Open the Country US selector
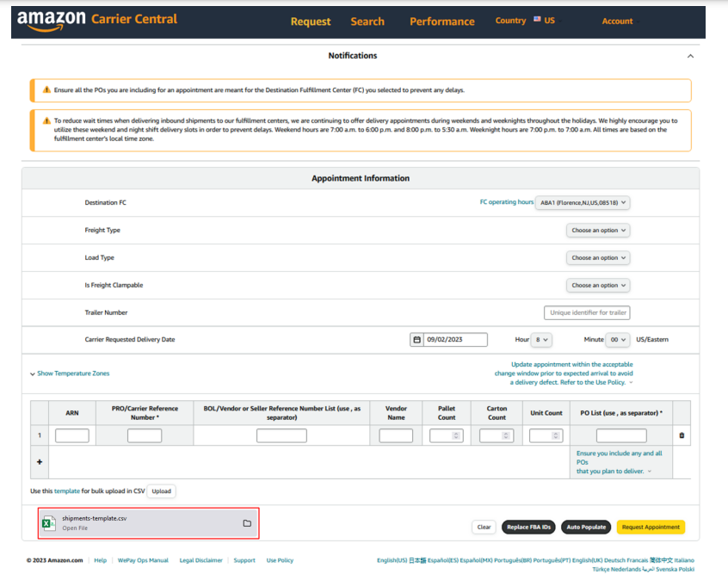Screen dimensions: 728x580 [528, 21]
